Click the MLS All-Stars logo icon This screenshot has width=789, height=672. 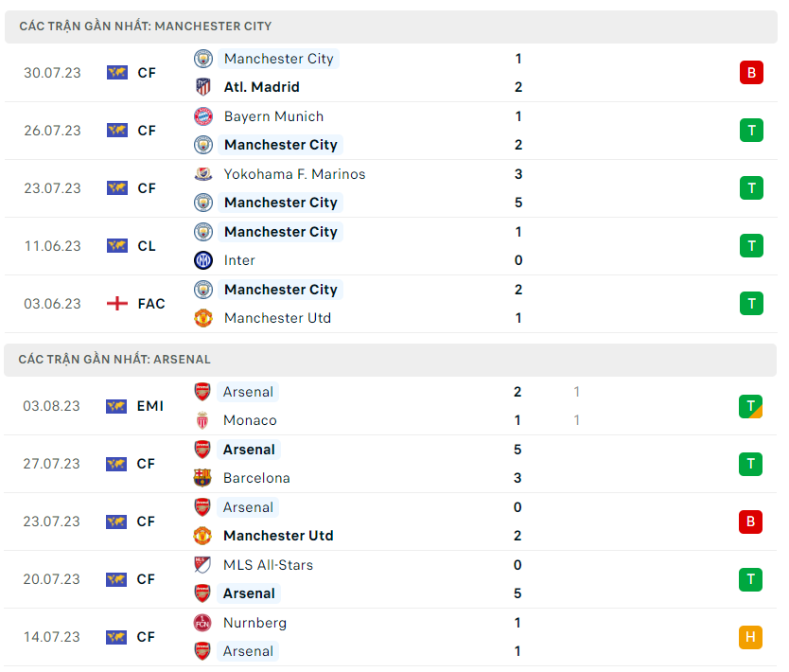click(202, 565)
